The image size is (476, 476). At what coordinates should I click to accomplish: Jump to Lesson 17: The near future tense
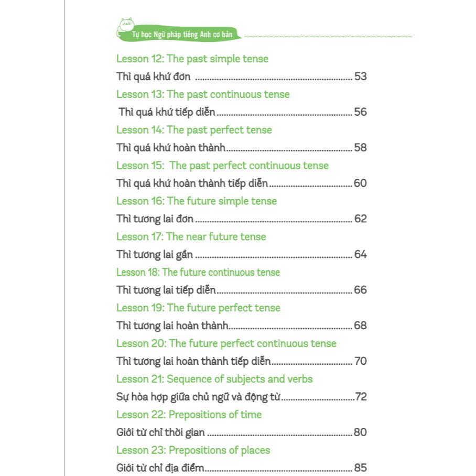coord(191,237)
